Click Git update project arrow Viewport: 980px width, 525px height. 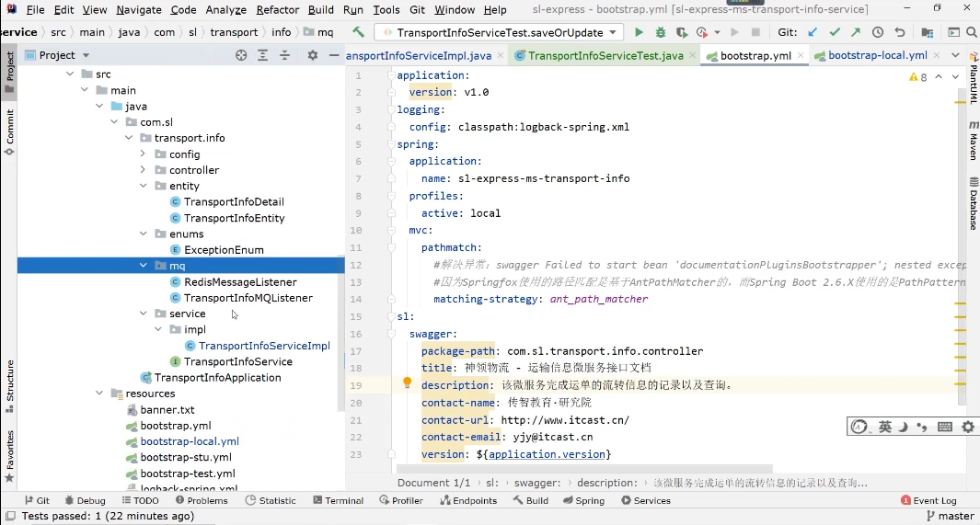(813, 32)
